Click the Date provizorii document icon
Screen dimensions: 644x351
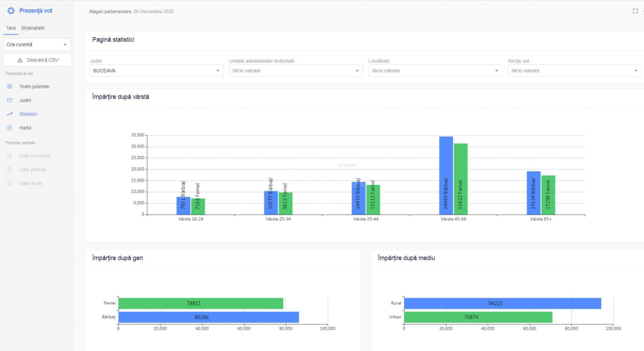pyautogui.click(x=10, y=156)
